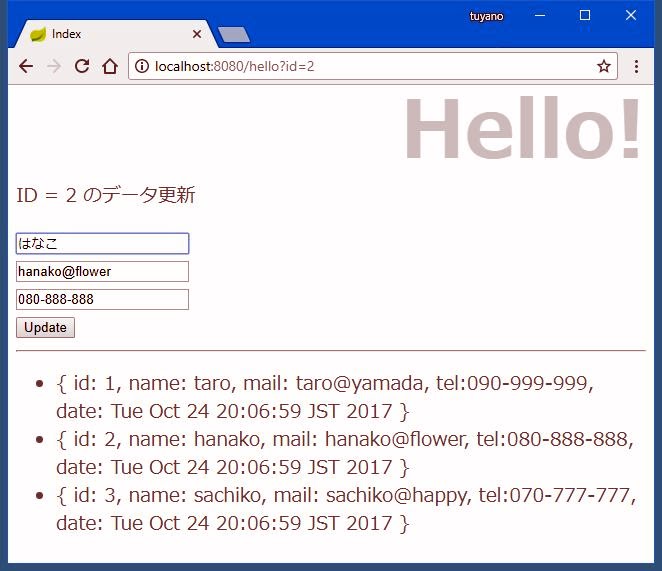Minimize the browser window
The width and height of the screenshot is (662, 571).
540,16
